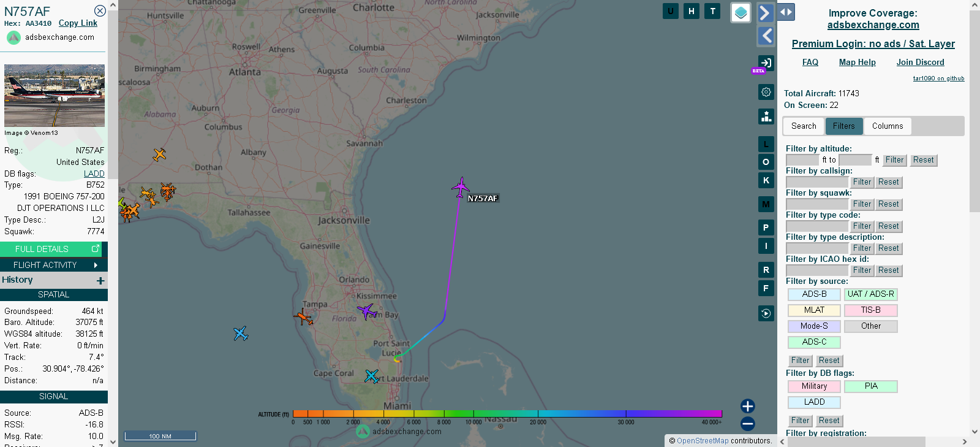Select the purple aircraft near Kissimmee
The height and width of the screenshot is (447, 980).
pos(366,311)
